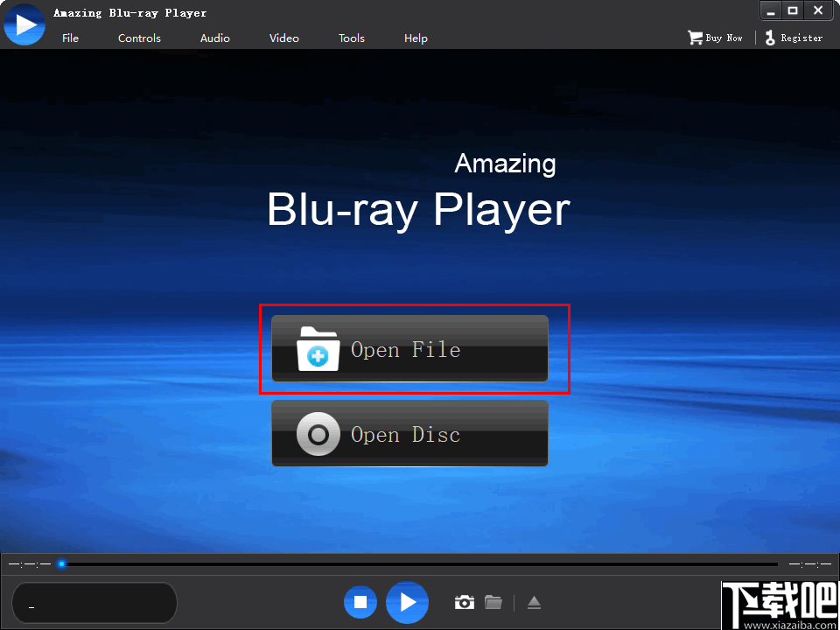Click the Open File button
840x630 pixels.
pos(409,348)
